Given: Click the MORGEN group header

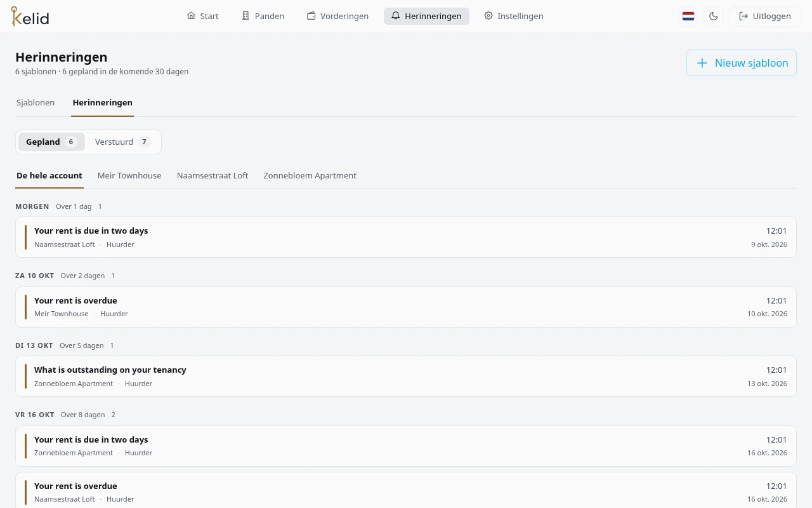Looking at the screenshot, I should click(32, 207).
